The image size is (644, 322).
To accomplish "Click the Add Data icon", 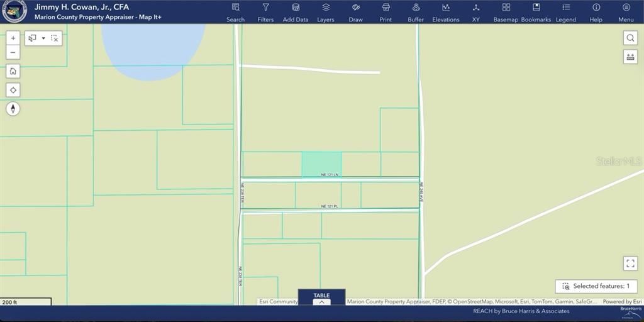I will click(x=296, y=12).
